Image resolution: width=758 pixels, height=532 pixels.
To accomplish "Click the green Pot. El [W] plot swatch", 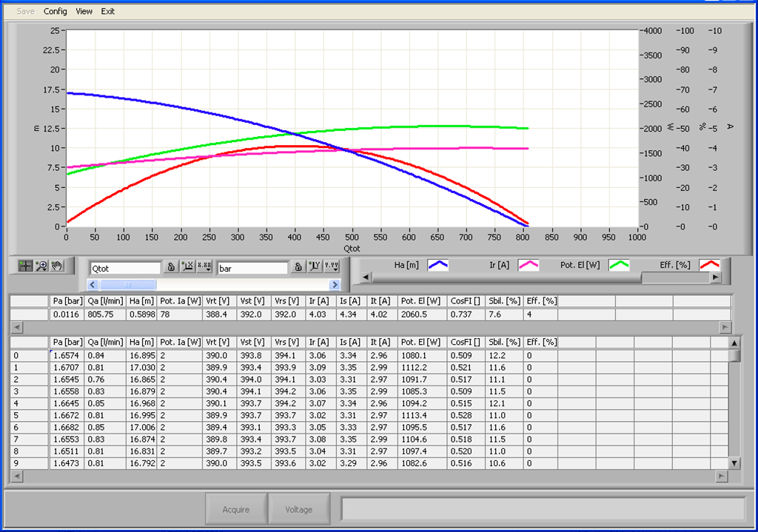I will tap(619, 265).
